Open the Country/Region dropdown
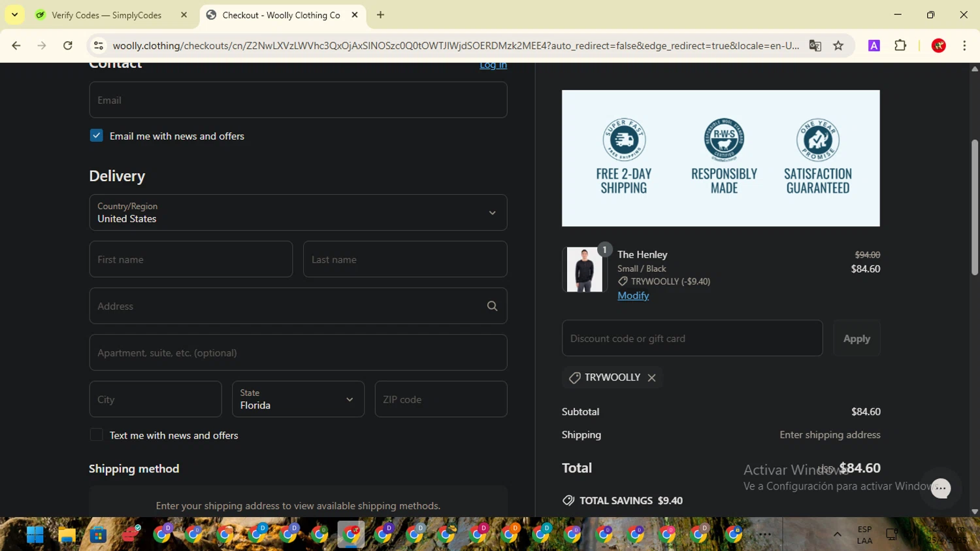This screenshot has height=551, width=980. (298, 212)
